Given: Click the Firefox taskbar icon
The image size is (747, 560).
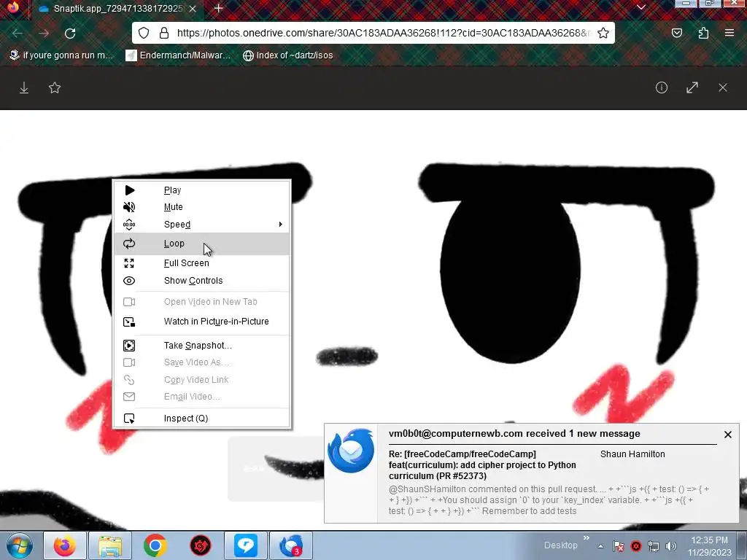Looking at the screenshot, I should click(x=65, y=545).
